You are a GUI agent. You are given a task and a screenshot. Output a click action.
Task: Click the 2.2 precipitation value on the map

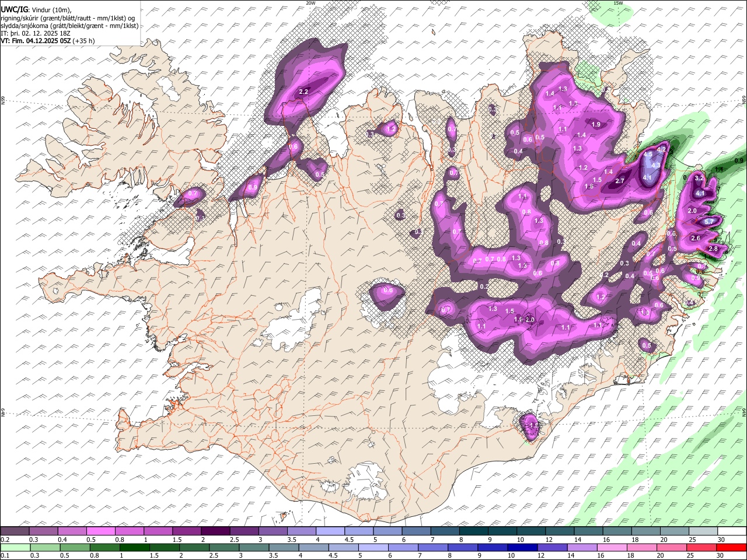[303, 92]
